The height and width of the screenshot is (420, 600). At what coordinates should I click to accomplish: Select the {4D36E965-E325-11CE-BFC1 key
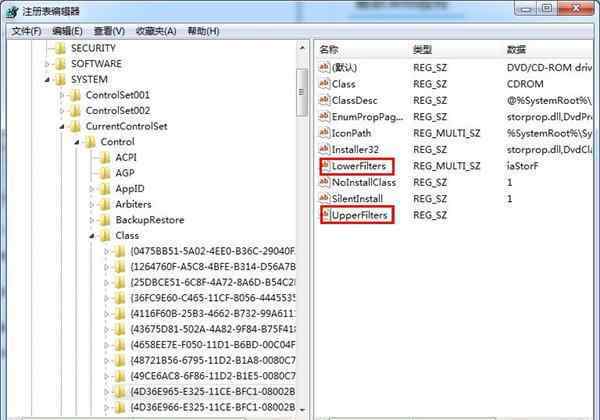[x=213, y=392]
